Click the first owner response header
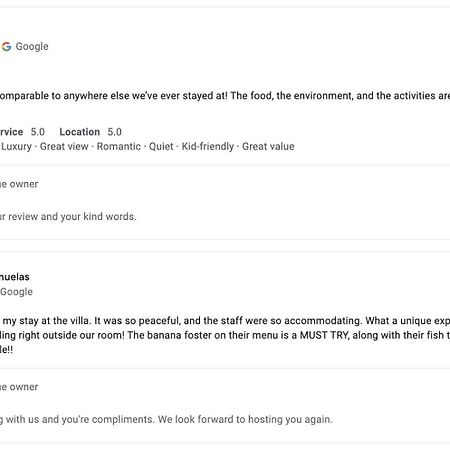This screenshot has height=450, width=450. point(19,184)
